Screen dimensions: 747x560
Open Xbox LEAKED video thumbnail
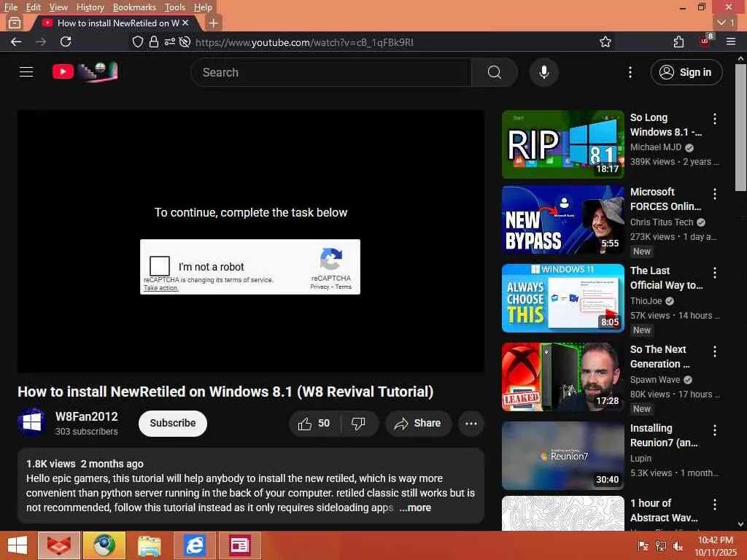click(x=562, y=377)
